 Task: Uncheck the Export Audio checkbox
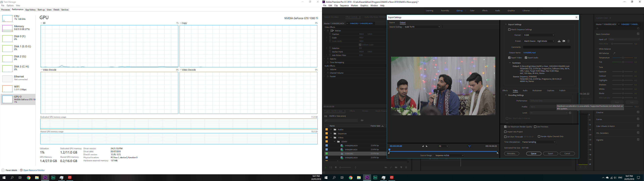(x=526, y=57)
